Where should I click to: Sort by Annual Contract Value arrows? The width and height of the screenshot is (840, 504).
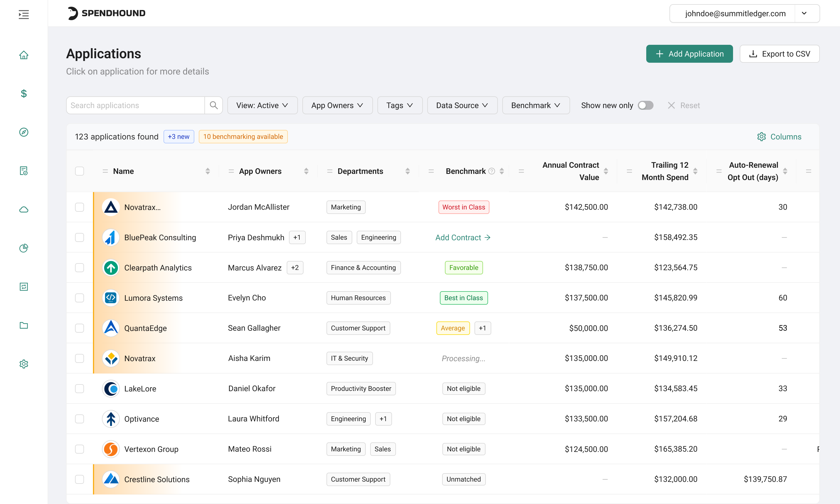click(606, 171)
